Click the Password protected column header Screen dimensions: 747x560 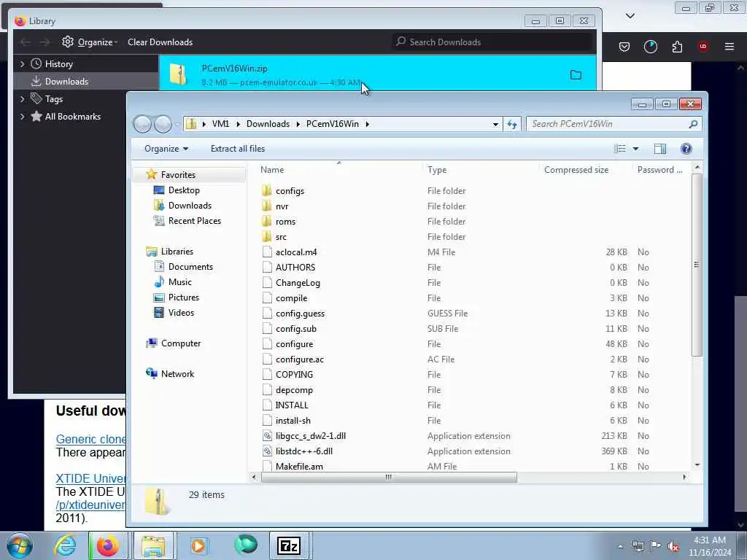(x=659, y=169)
